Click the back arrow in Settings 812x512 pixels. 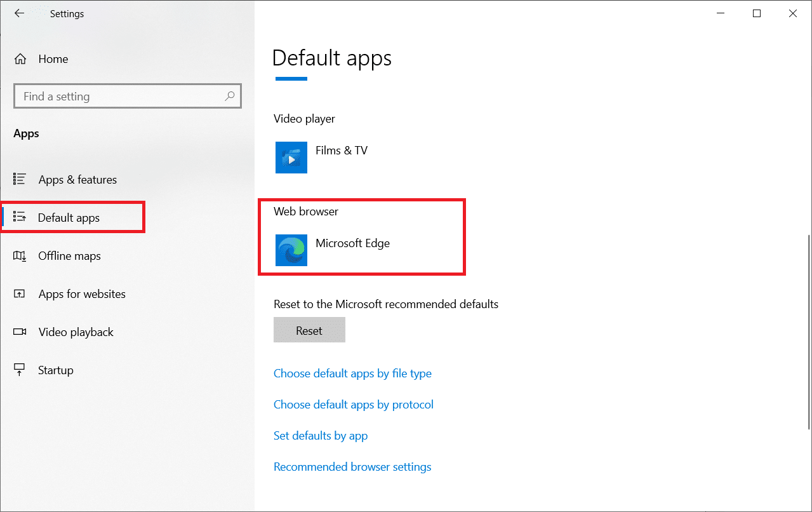pyautogui.click(x=19, y=13)
